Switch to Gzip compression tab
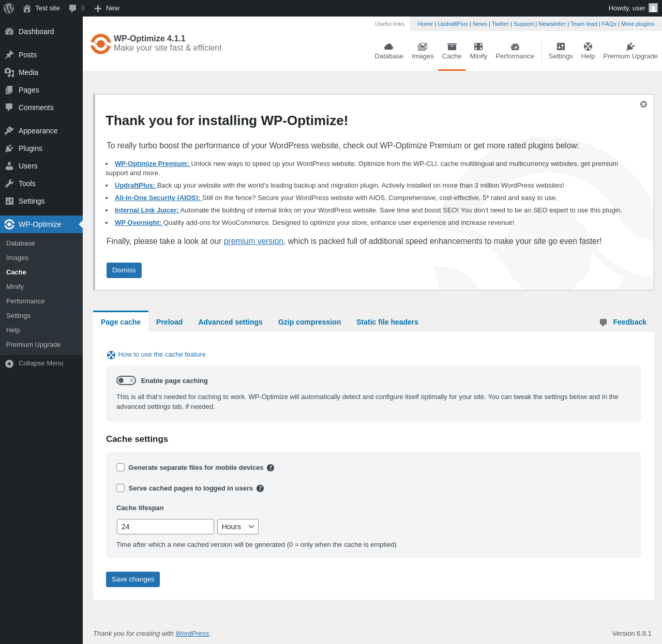Image resolution: width=662 pixels, height=644 pixels. click(309, 322)
